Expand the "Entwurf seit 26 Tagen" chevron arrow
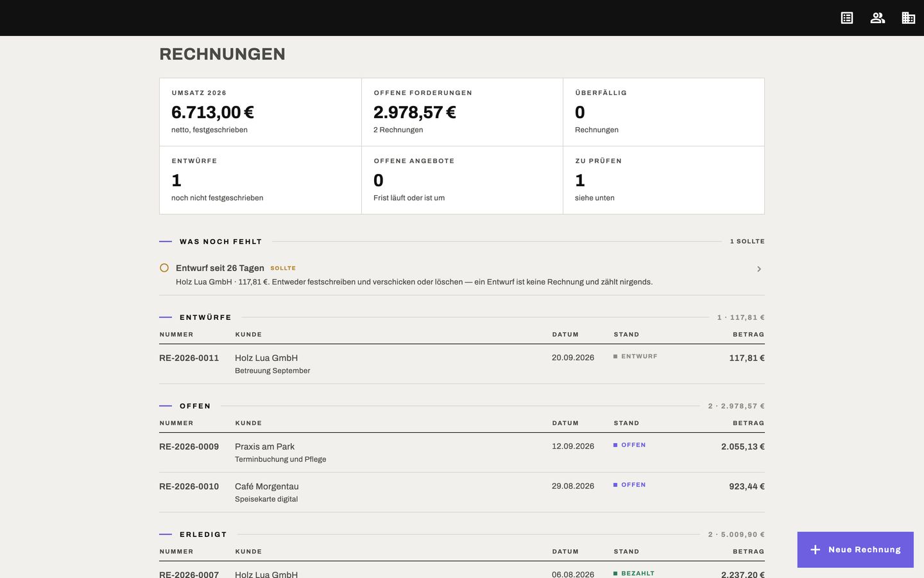 759,269
